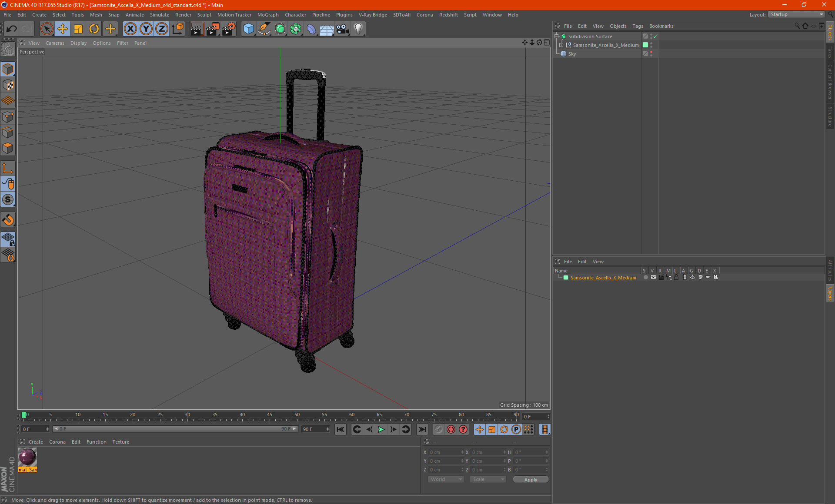Open material manager Texture menu
This screenshot has width=835, height=504.
click(x=120, y=442)
